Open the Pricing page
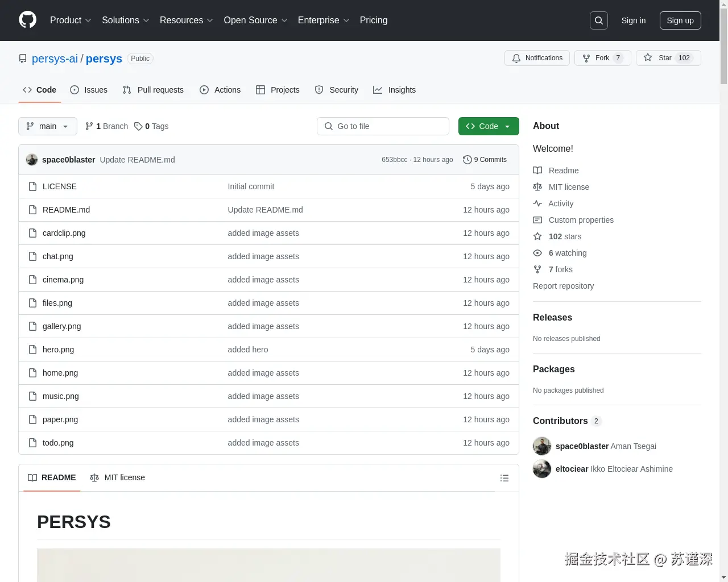 (374, 20)
